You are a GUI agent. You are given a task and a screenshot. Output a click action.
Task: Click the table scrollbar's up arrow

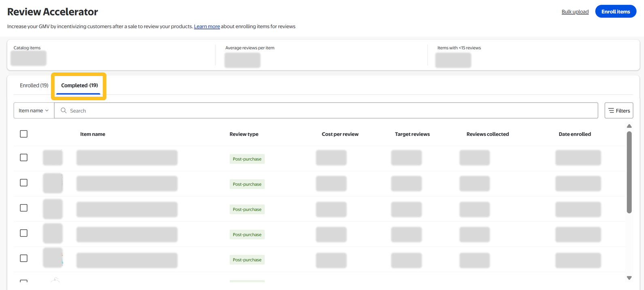point(629,126)
